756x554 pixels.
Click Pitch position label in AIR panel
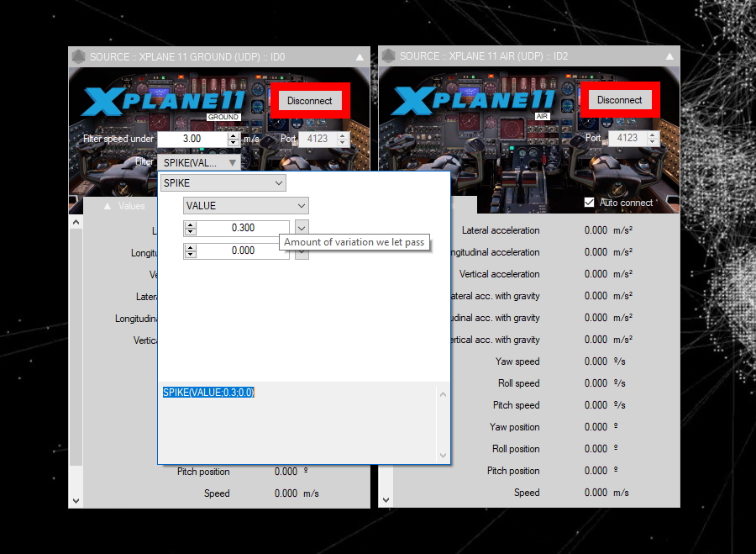coord(513,471)
